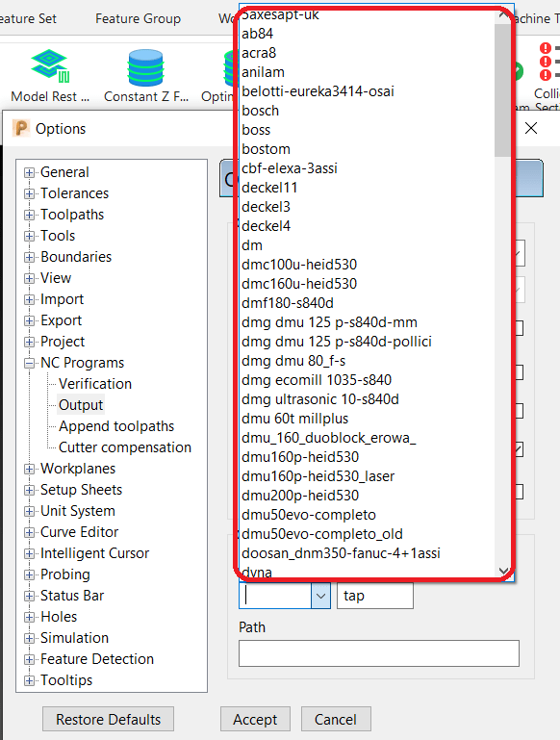Screen dimensions: 560x740
Task: Expand the Tolerances tree node
Action: (x=29, y=193)
